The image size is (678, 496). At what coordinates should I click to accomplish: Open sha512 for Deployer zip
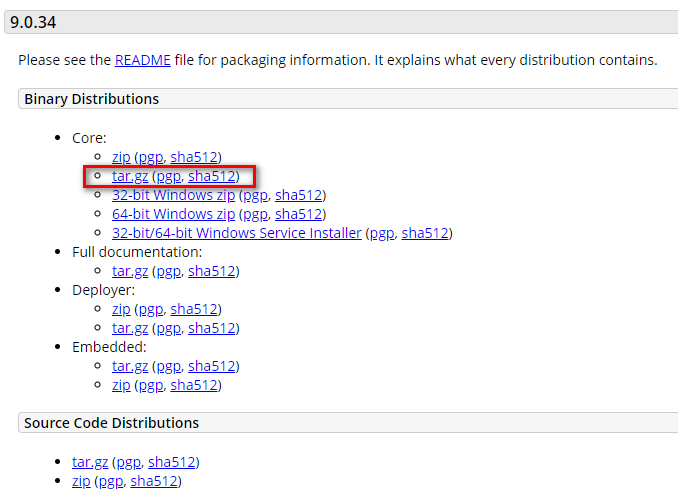coord(194,309)
